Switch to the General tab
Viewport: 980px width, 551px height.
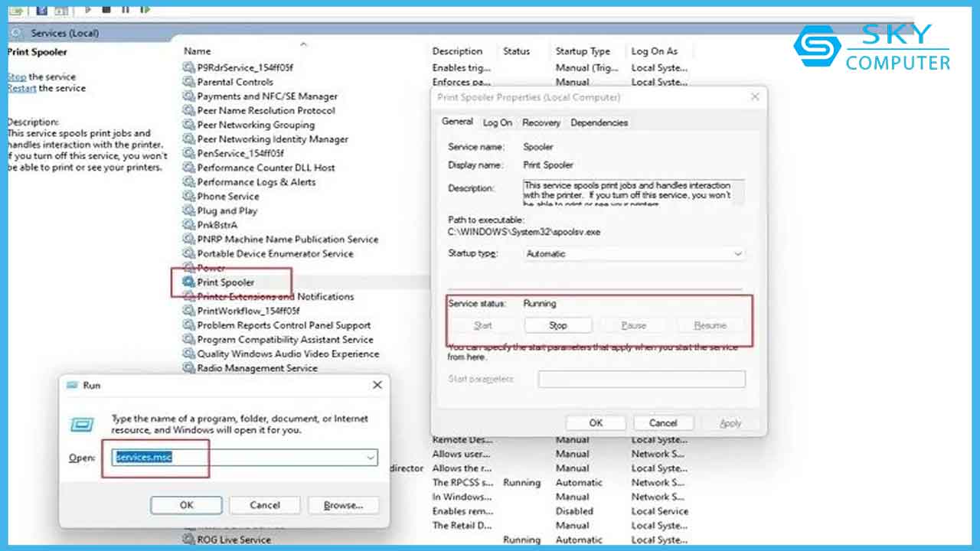pyautogui.click(x=458, y=122)
